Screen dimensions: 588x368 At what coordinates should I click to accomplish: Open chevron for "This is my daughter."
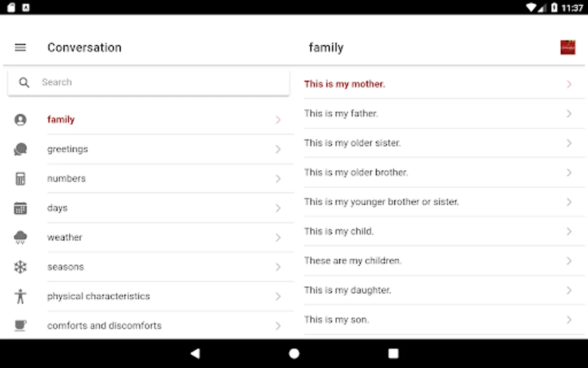pyautogui.click(x=569, y=290)
